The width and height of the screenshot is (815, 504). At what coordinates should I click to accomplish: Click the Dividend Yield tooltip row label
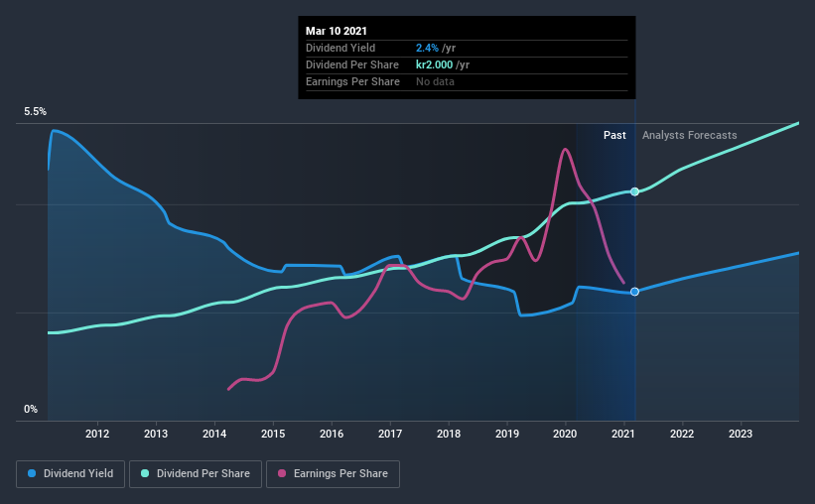point(340,48)
